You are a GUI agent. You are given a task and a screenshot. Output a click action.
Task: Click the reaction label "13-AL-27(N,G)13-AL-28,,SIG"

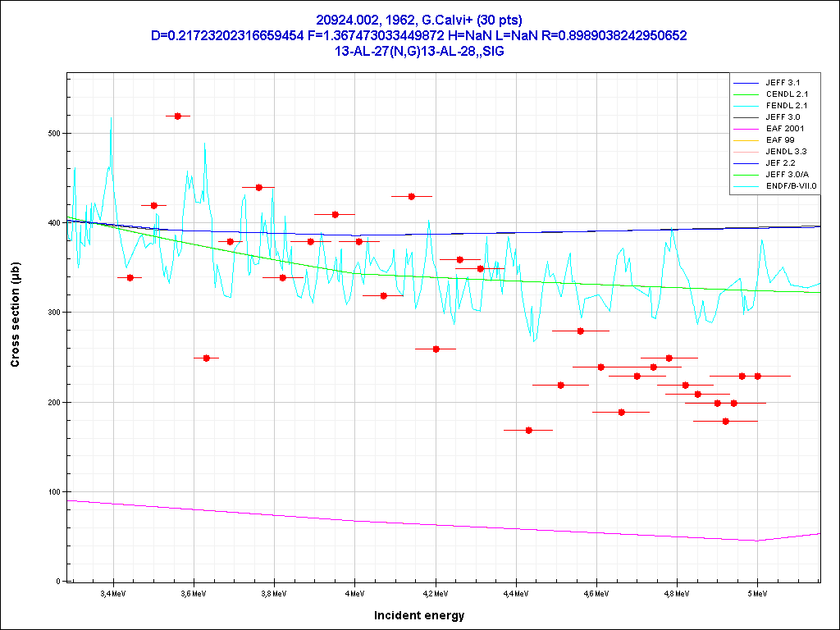click(419, 51)
